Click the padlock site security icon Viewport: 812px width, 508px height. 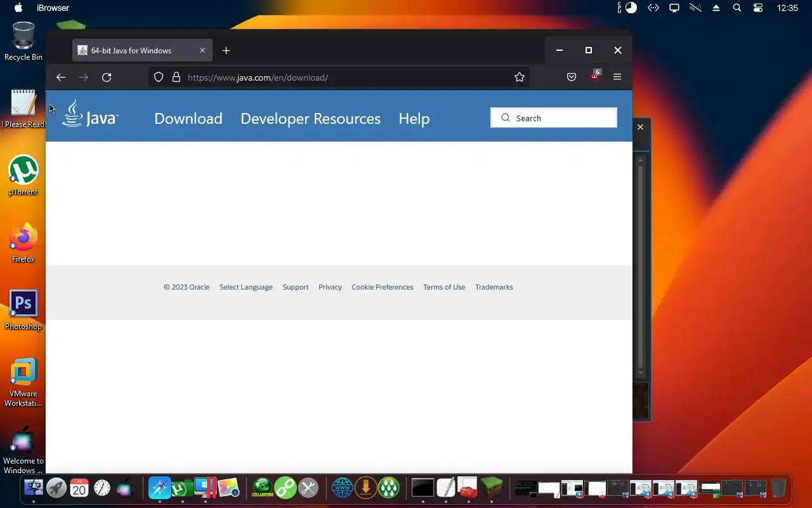click(176, 77)
